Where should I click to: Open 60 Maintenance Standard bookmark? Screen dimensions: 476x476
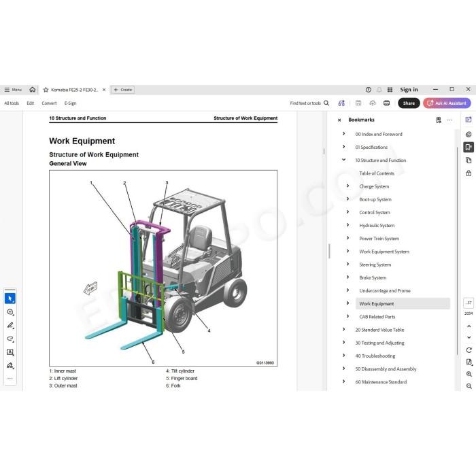click(x=381, y=382)
